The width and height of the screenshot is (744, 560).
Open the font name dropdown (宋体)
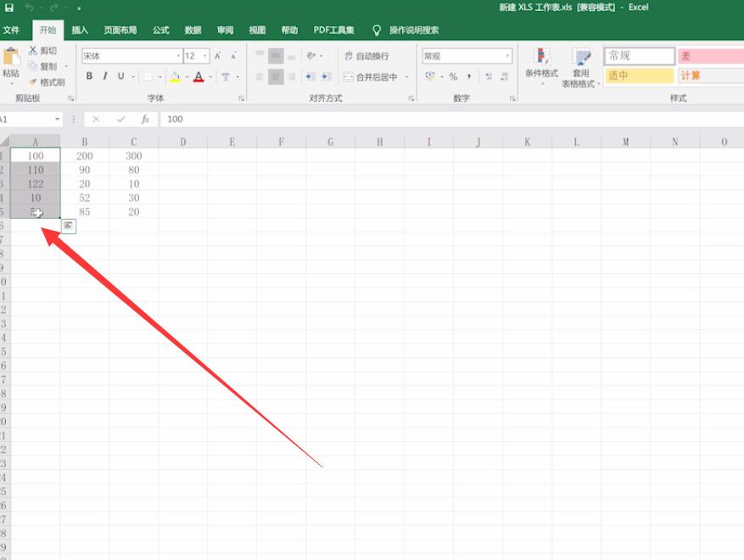tap(178, 56)
